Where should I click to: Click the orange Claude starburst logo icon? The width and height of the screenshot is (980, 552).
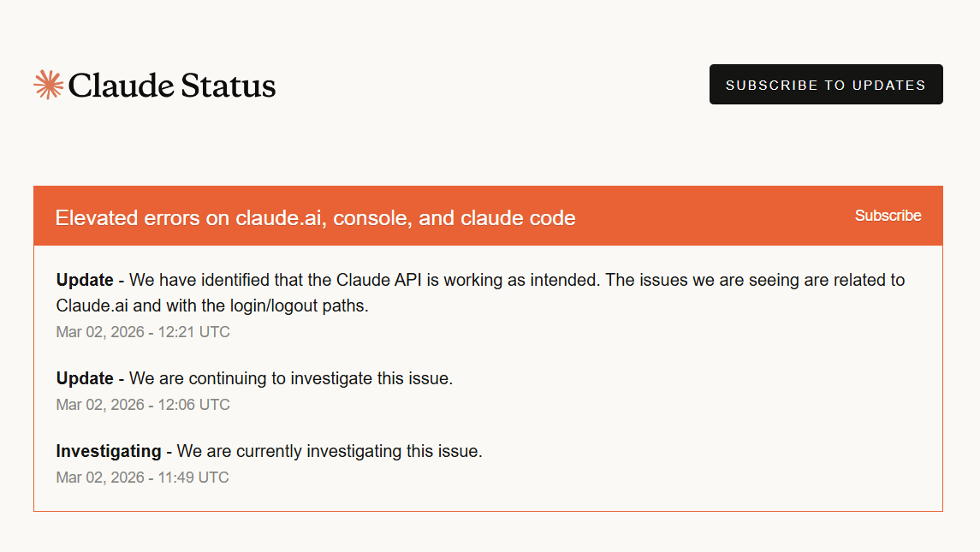49,85
